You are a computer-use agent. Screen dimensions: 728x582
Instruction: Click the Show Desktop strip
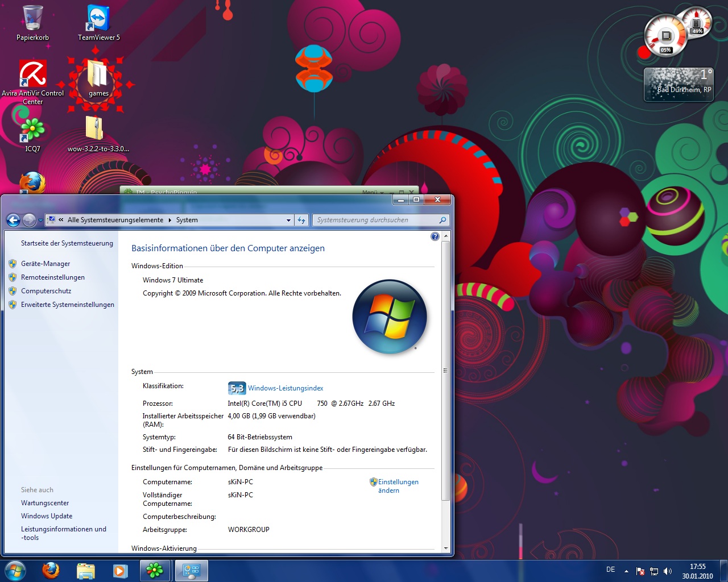coord(723,571)
